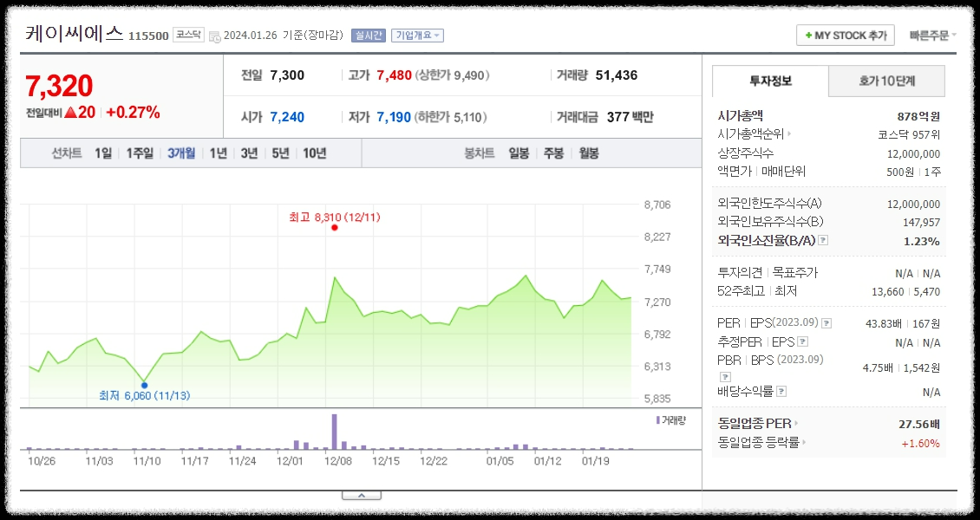Switch to the 투자정보 tab
Viewport: 980px width, 520px height.
(770, 81)
